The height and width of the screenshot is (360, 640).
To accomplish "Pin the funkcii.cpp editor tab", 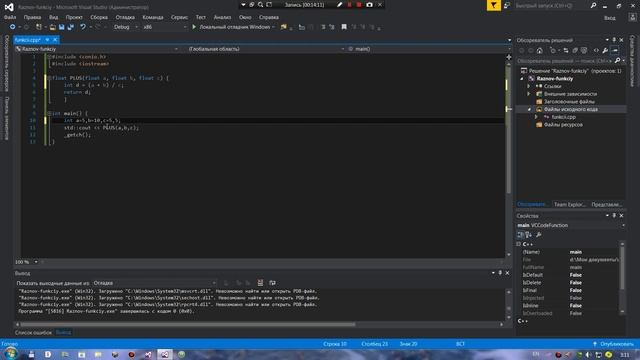I will pyautogui.click(x=47, y=40).
